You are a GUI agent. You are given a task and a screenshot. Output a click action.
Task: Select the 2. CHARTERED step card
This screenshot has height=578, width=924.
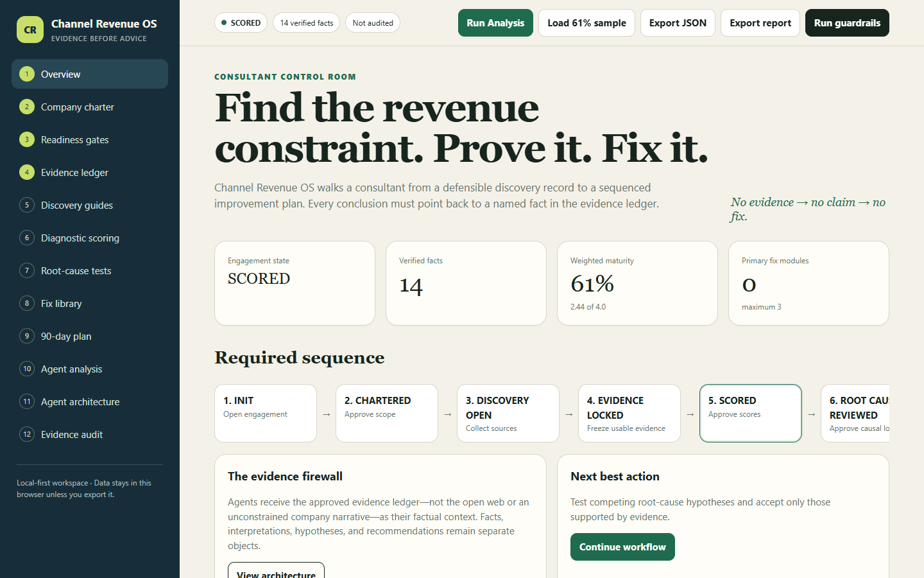[387, 413]
